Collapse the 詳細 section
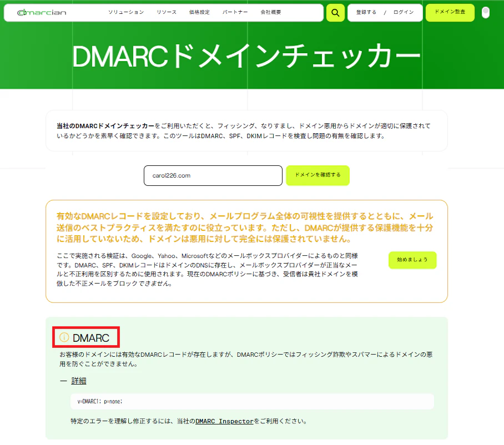 pos(79,381)
